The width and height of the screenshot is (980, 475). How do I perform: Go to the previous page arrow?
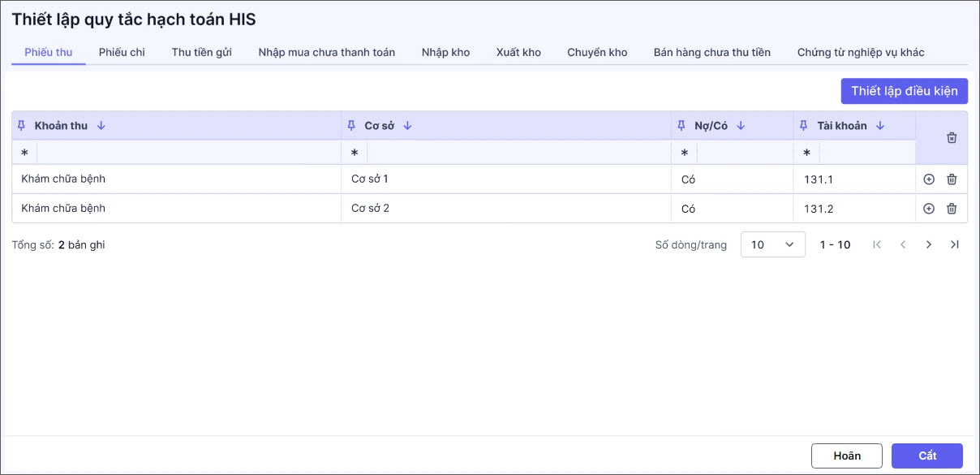click(x=903, y=244)
